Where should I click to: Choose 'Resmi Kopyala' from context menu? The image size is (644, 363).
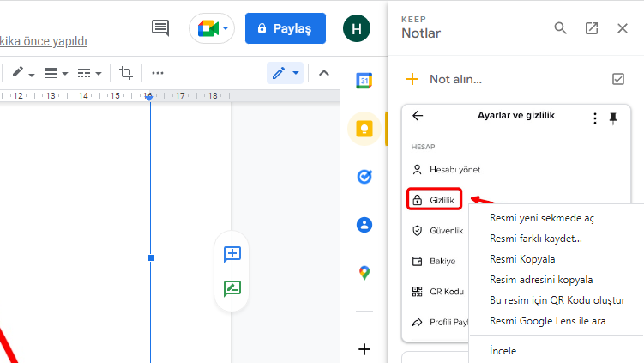click(522, 259)
